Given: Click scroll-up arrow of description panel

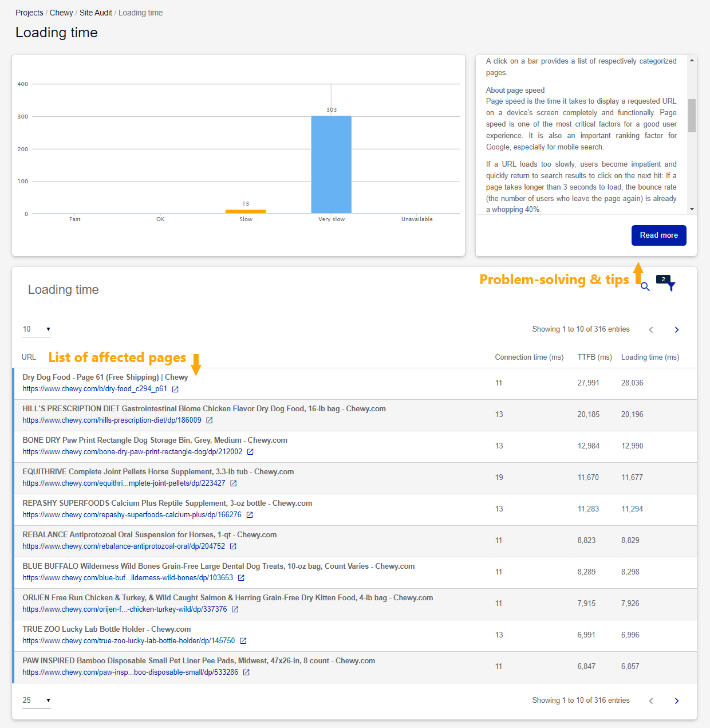Looking at the screenshot, I should pos(692,60).
